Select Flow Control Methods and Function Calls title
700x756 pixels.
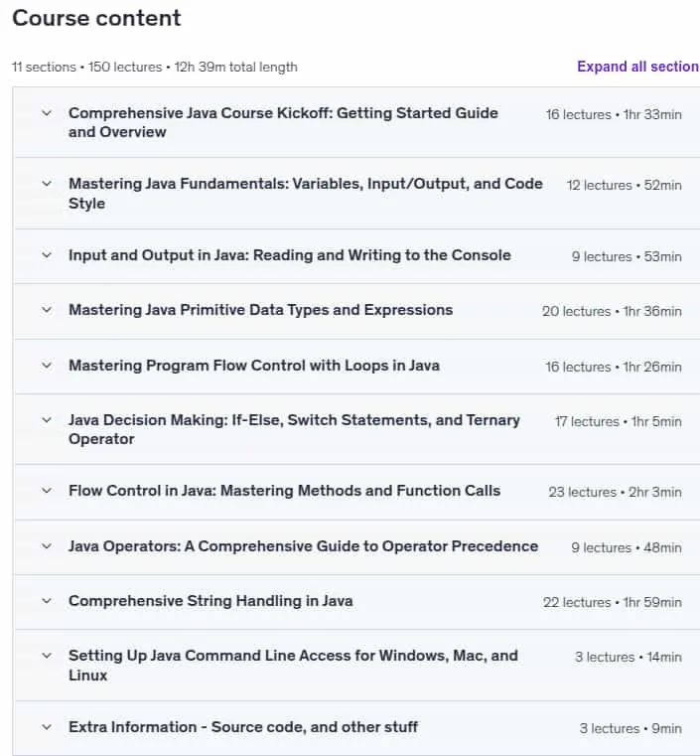(284, 491)
